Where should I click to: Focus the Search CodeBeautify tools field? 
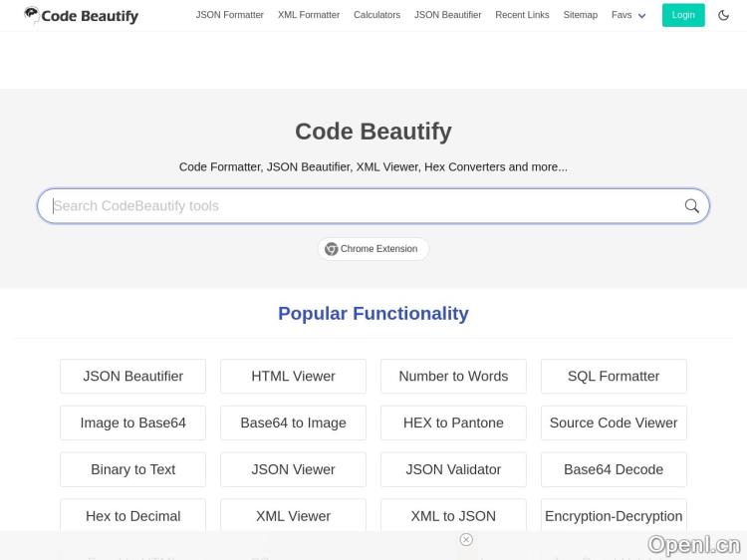click(359, 206)
